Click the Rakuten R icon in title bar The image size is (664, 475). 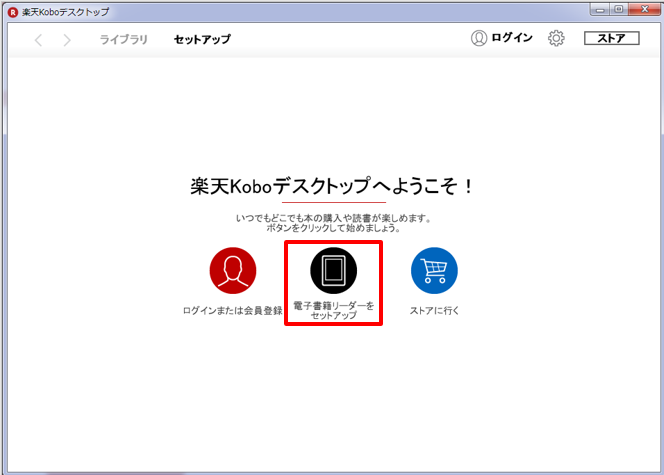pyautogui.click(x=13, y=12)
